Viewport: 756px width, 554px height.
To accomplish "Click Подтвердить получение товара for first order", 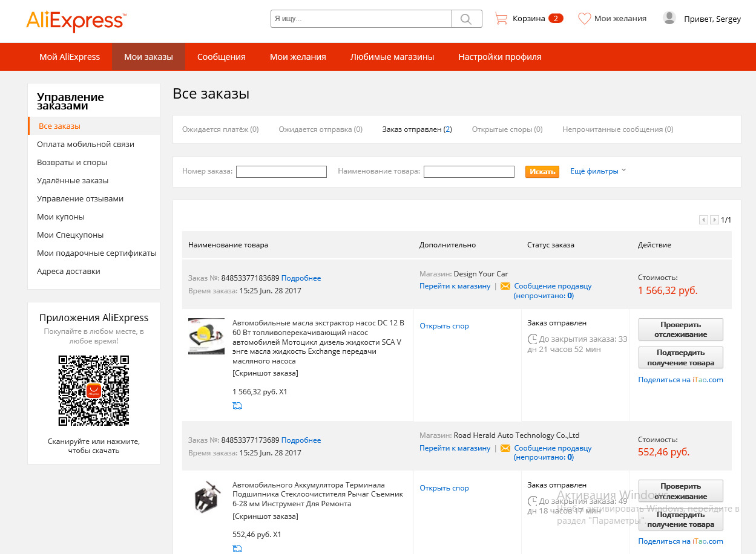I will coord(681,357).
